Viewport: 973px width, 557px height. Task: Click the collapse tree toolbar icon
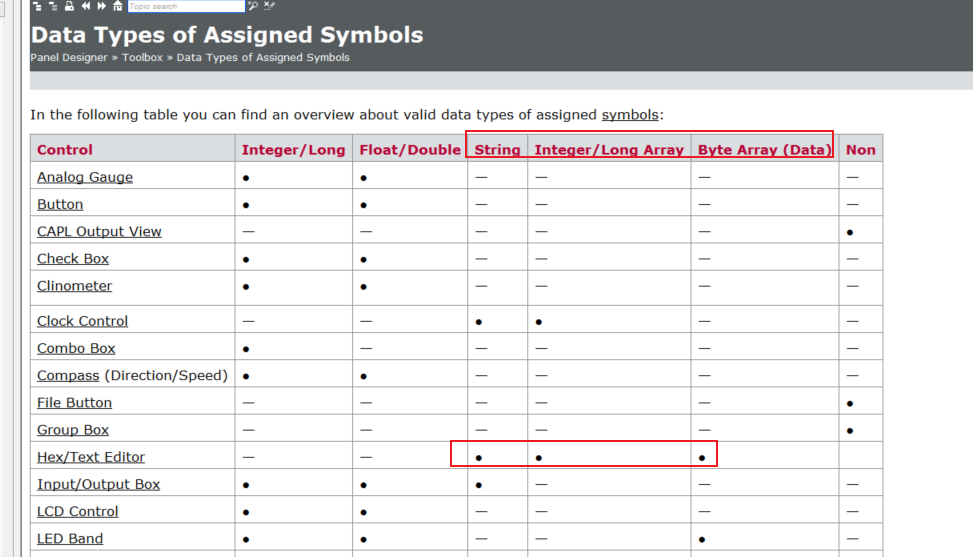53,6
